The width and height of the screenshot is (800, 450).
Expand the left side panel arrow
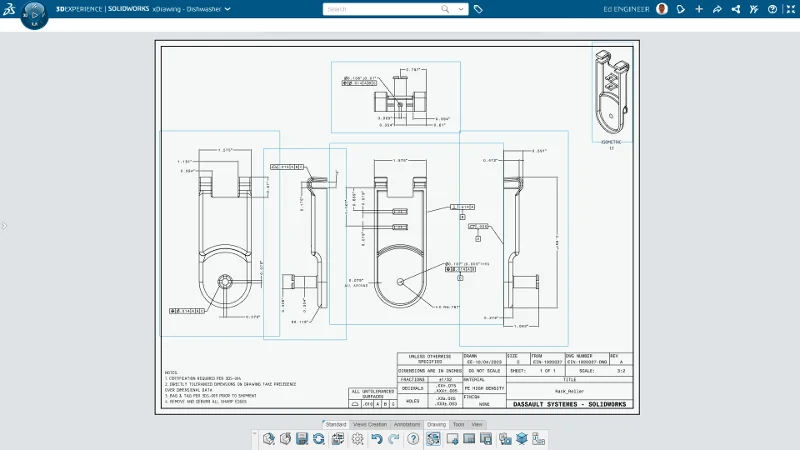click(4, 226)
